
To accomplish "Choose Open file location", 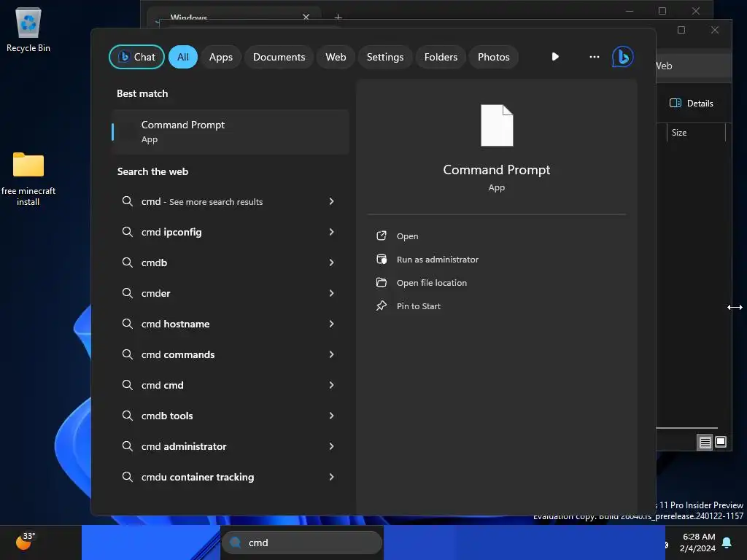I will (x=432, y=283).
